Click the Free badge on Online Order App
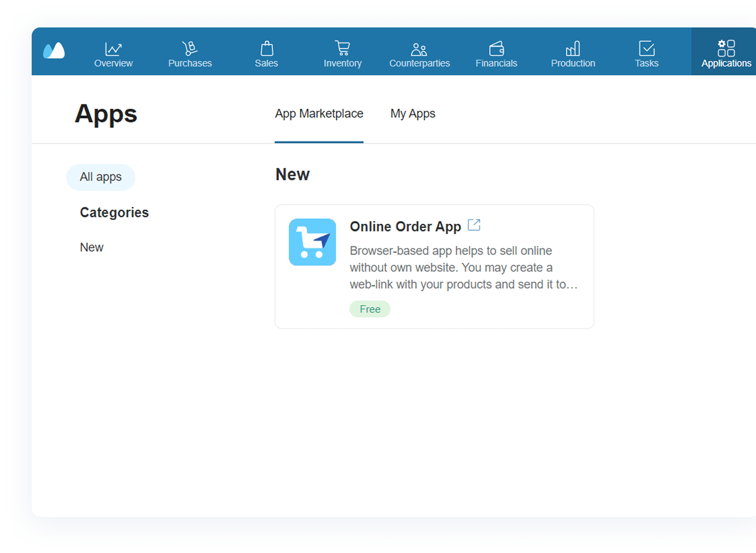This screenshot has height=553, width=756. pyautogui.click(x=370, y=309)
